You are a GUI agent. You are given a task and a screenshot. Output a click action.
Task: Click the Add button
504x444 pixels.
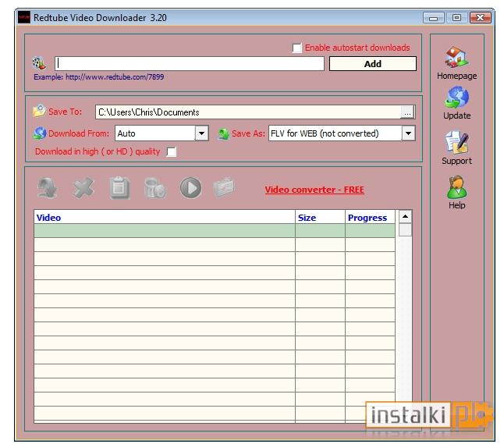(372, 64)
